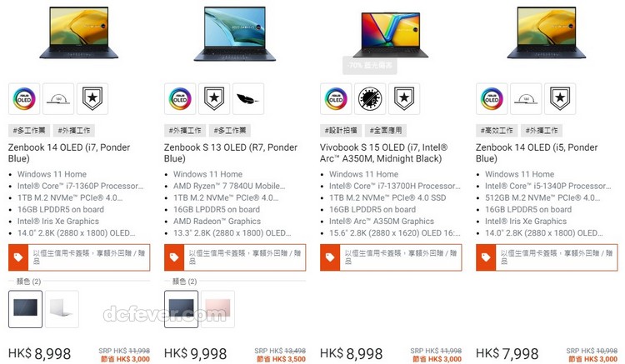The image size is (625, 364).
Task: Click 180° hinge icon under Zenbook 14 i7
Action: [x=58, y=99]
